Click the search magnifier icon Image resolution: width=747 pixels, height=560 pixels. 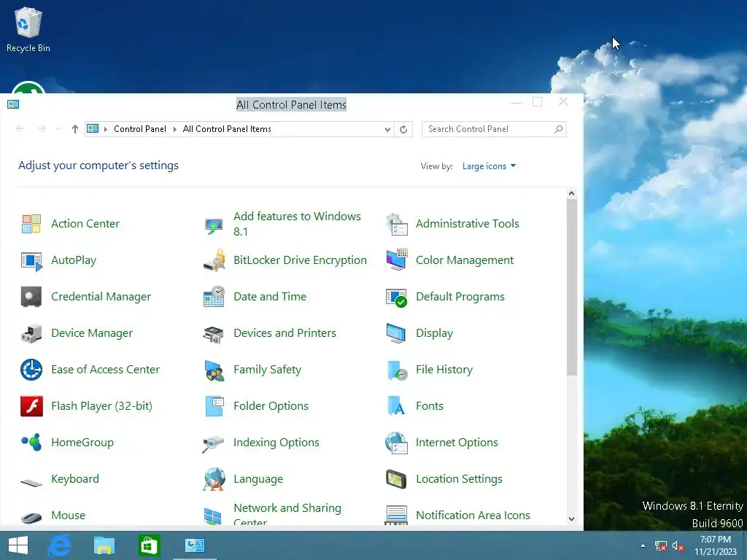click(x=558, y=129)
